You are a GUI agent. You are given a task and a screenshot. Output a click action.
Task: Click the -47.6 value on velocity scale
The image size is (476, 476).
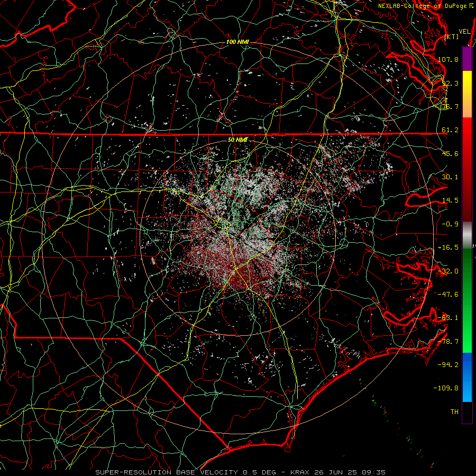(x=448, y=295)
